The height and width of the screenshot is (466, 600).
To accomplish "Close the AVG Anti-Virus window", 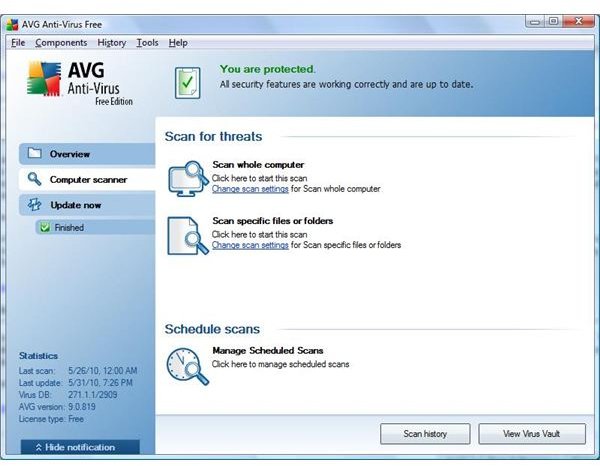I will click(x=578, y=21).
